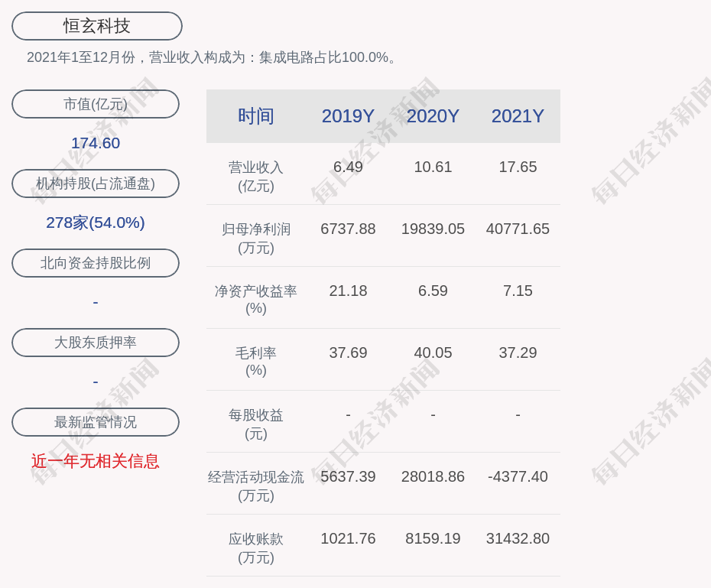Image resolution: width=711 pixels, height=588 pixels.
Task: Click the 应收账款(万元) row label
Action: point(256,548)
